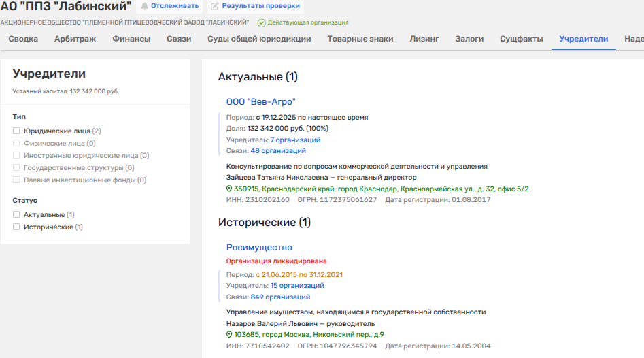Open the Связи tab

(x=179, y=39)
